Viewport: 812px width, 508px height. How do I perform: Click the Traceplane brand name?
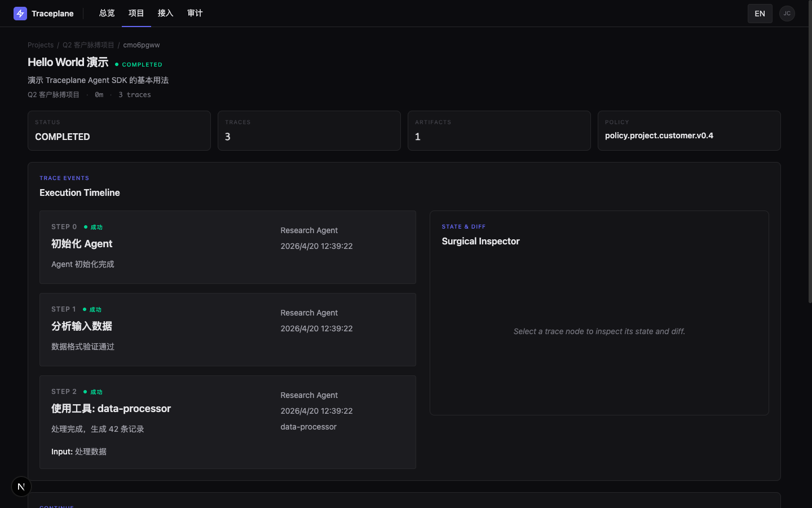coord(52,14)
